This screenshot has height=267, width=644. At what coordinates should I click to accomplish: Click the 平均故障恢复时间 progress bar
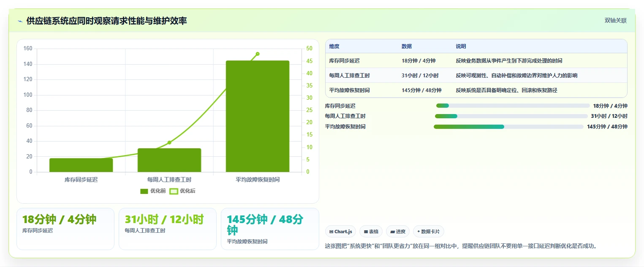coord(508,127)
